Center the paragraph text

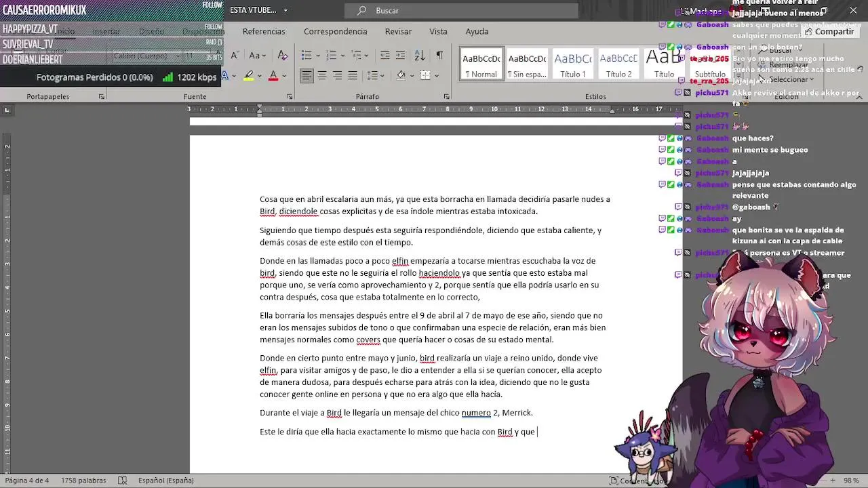point(322,75)
